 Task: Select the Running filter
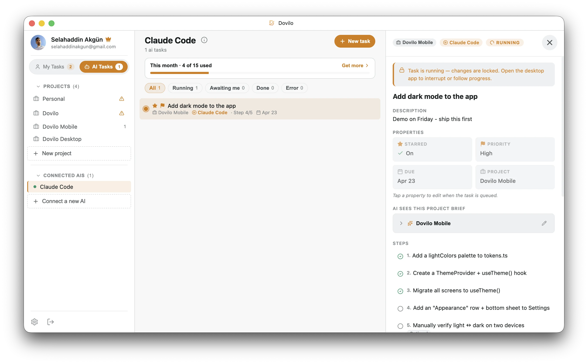pos(185,88)
